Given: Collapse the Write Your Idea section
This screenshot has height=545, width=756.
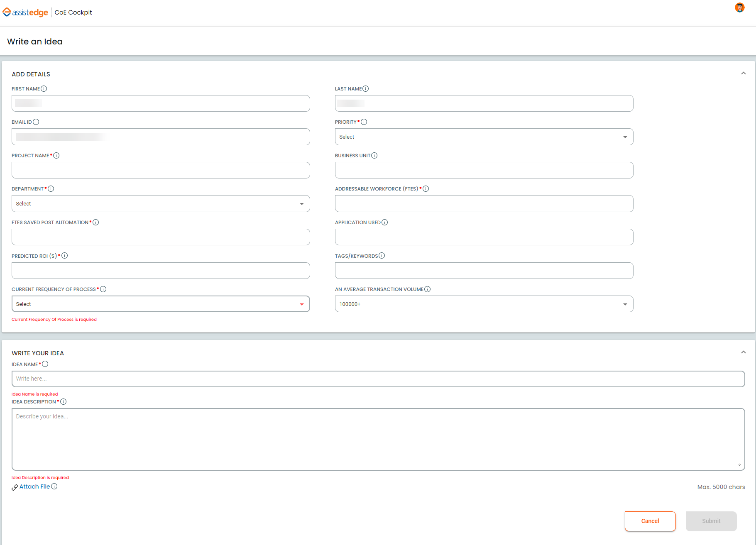Looking at the screenshot, I should 744,352.
